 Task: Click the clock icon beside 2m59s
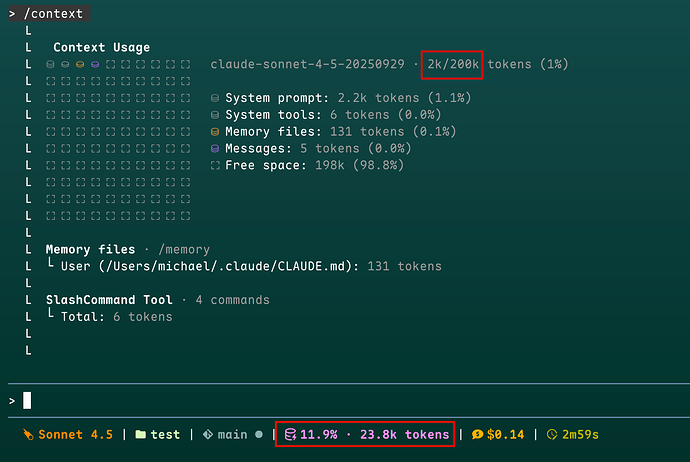[552, 435]
